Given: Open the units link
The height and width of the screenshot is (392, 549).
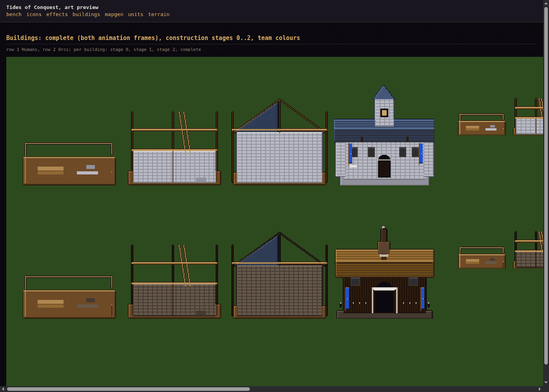Looking at the screenshot, I should [x=136, y=15].
